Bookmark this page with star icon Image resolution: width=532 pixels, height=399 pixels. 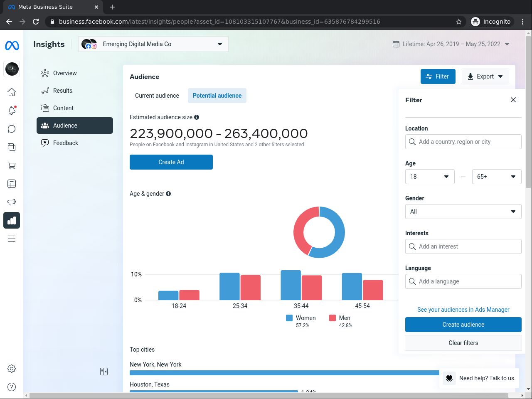(459, 22)
